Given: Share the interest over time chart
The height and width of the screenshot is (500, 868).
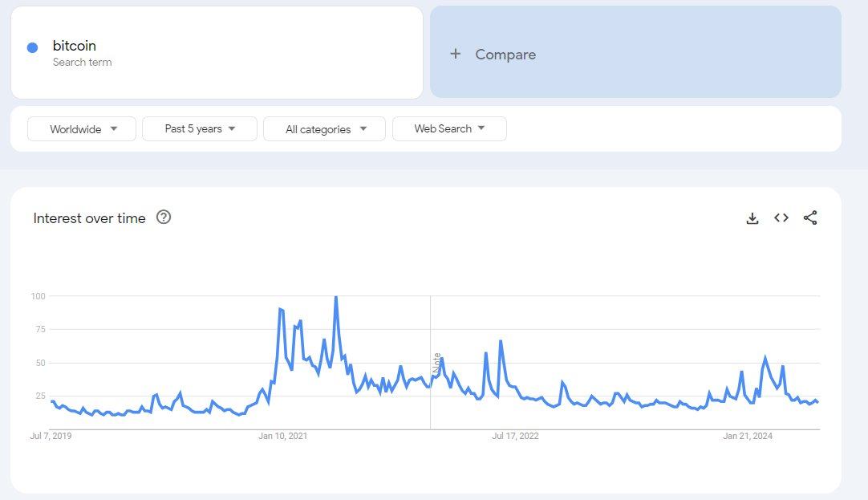Looking at the screenshot, I should tap(810, 218).
